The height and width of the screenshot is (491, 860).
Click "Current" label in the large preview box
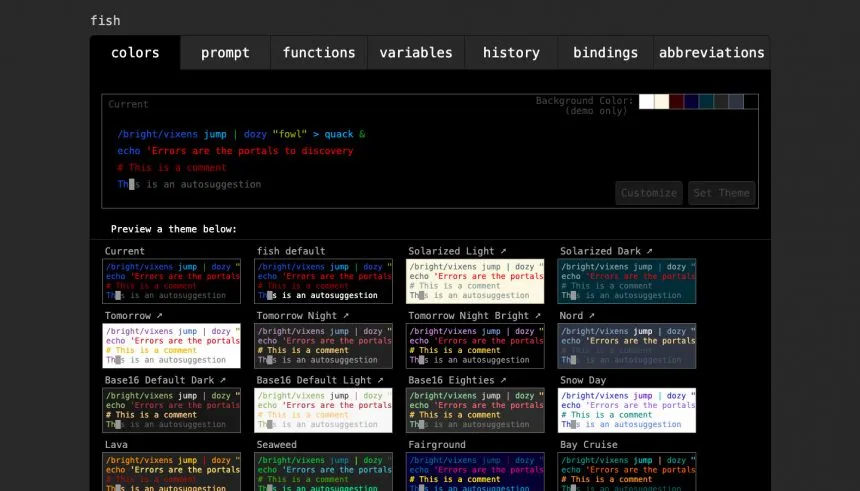click(128, 104)
